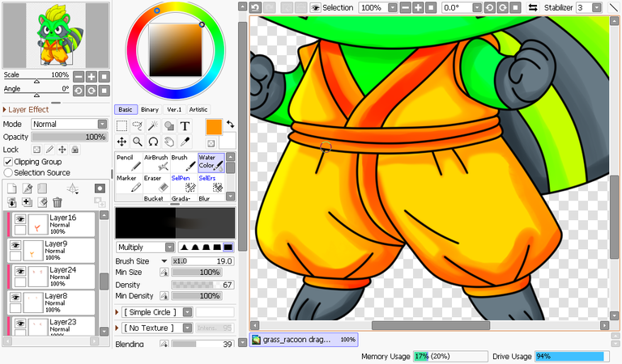Select the Zoom magnifier tool
Screen dimensions: 622x364
pyautogui.click(x=137, y=142)
